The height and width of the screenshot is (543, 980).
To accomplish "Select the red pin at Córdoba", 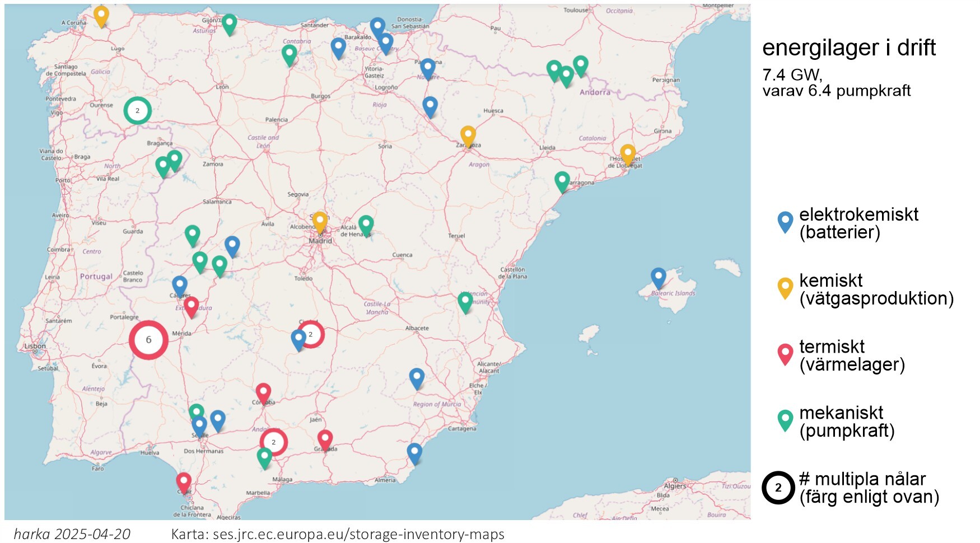I will point(263,392).
